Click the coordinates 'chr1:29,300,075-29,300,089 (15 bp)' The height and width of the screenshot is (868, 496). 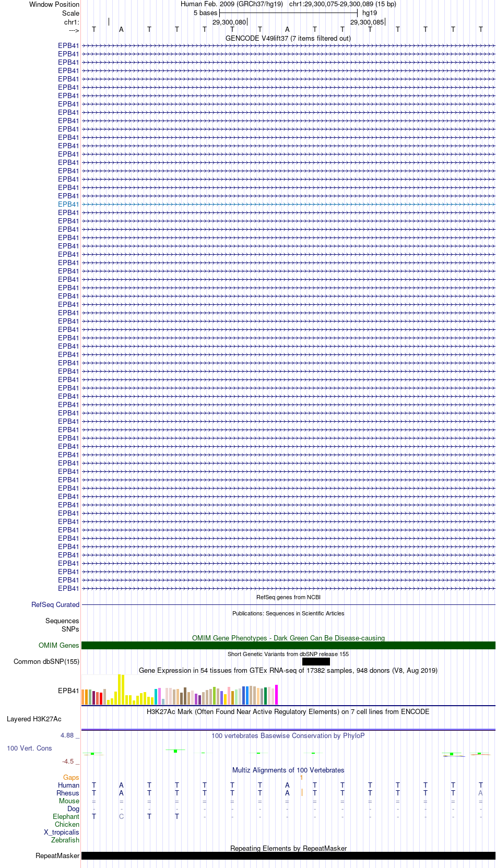[343, 4]
